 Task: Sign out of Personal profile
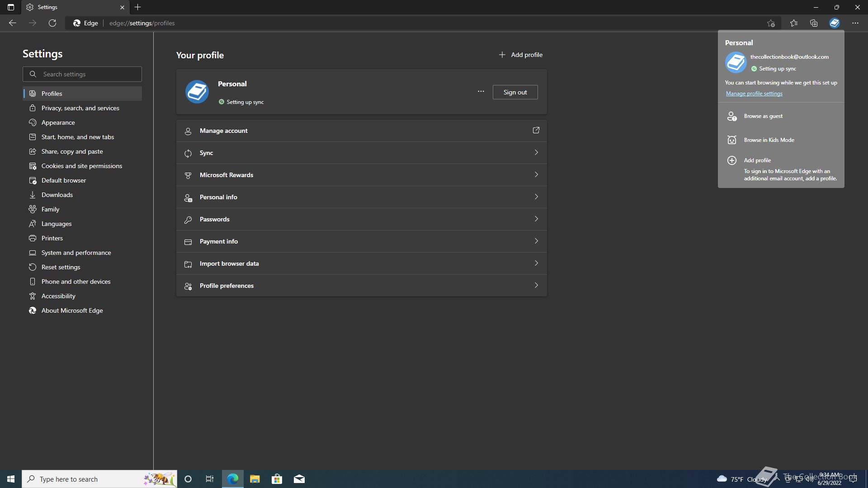coord(515,92)
